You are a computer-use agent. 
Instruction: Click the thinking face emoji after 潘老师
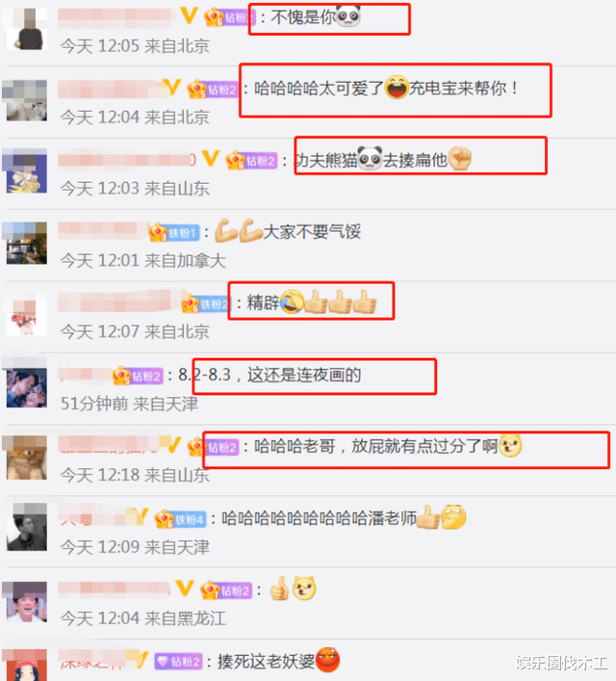[453, 517]
